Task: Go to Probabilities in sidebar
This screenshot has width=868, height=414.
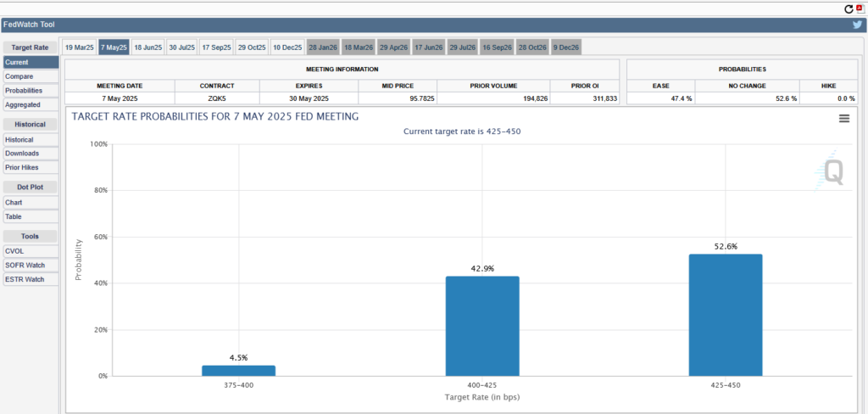Action: point(31,91)
